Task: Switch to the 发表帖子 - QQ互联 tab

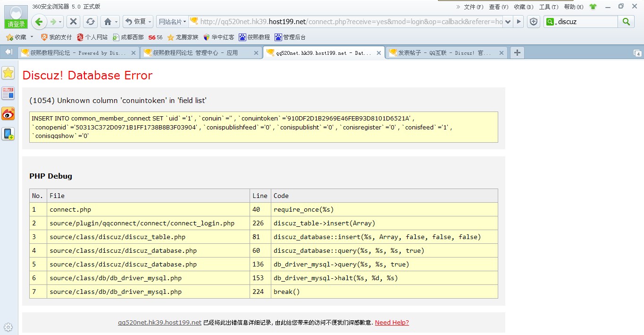Action: click(x=443, y=53)
